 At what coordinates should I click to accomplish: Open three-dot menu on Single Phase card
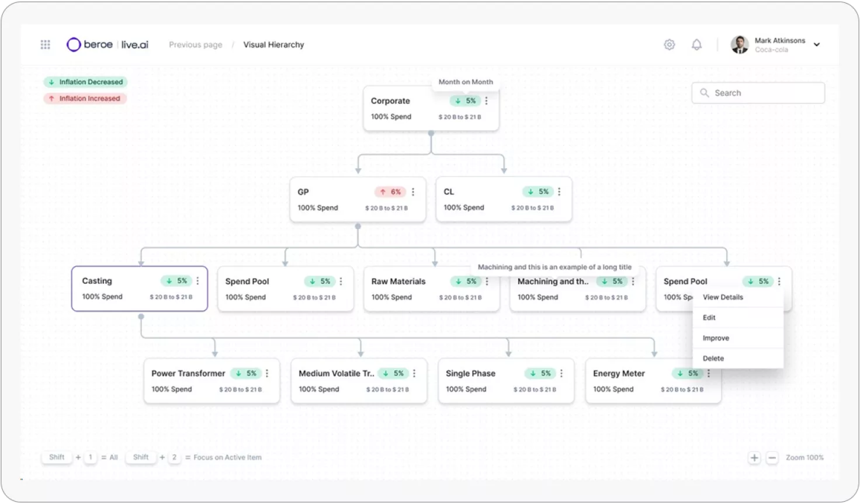point(561,373)
